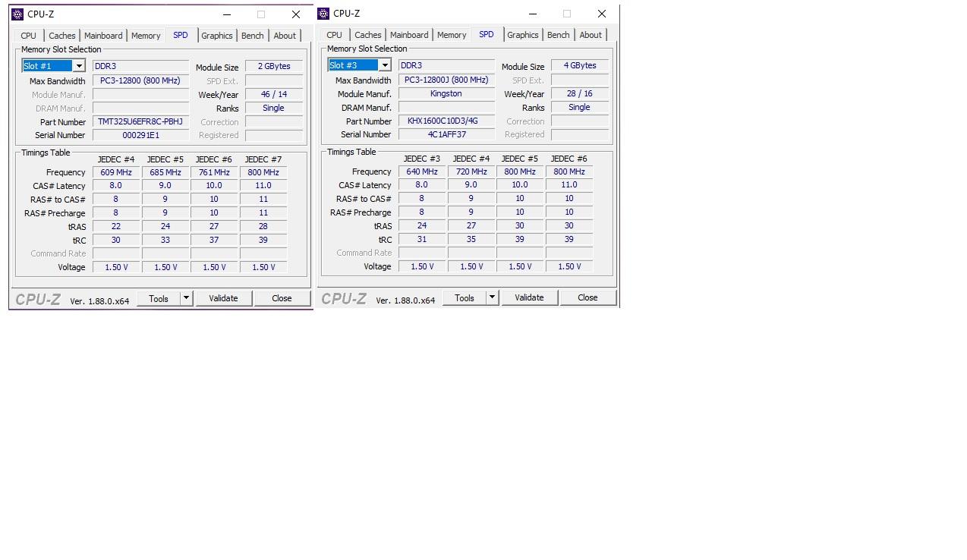
Task: Open the Mainboard tab in the left window
Action: point(103,36)
